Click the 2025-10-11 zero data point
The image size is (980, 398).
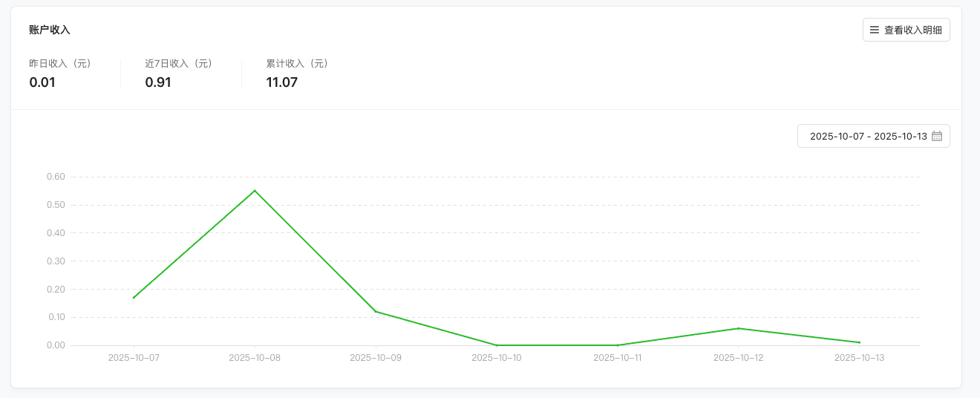pyautogui.click(x=618, y=345)
